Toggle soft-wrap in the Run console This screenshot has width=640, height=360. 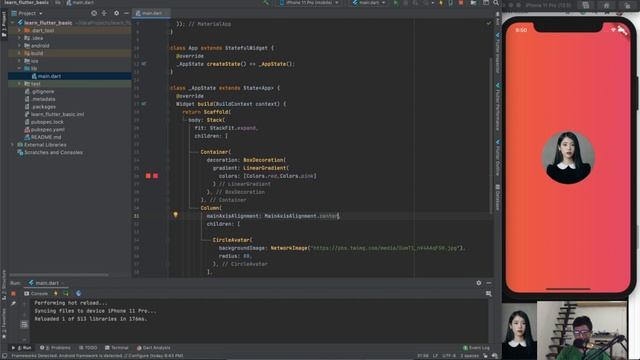pos(24,324)
